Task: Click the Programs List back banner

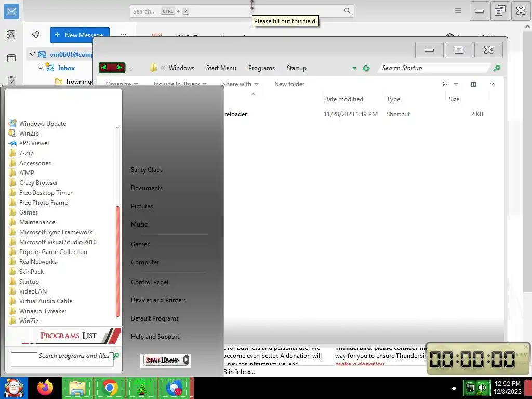Action: click(x=63, y=336)
